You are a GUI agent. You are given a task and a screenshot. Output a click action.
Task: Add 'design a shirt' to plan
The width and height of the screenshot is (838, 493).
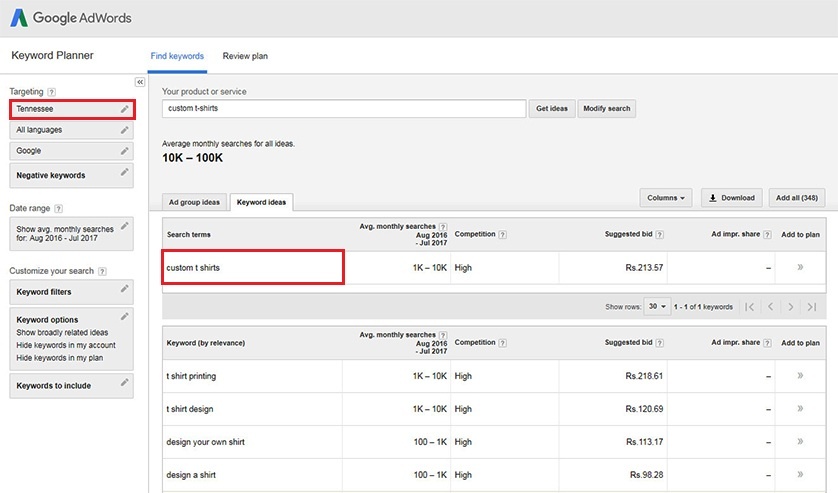800,474
